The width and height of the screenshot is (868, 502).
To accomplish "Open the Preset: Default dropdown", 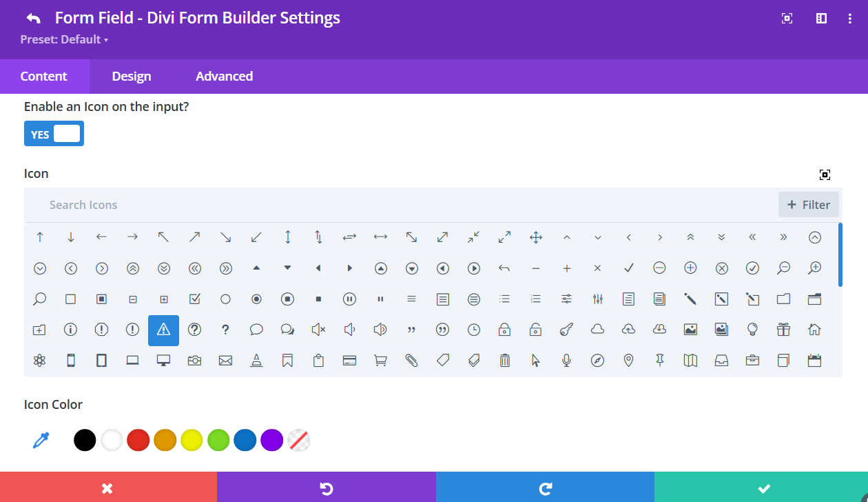I will pyautogui.click(x=65, y=39).
